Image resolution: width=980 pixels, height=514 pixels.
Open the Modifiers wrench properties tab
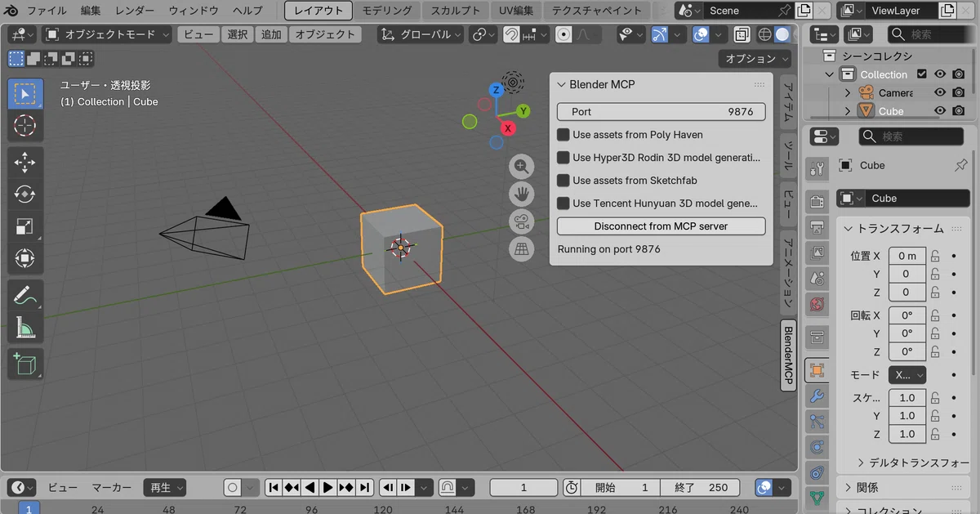tap(817, 396)
